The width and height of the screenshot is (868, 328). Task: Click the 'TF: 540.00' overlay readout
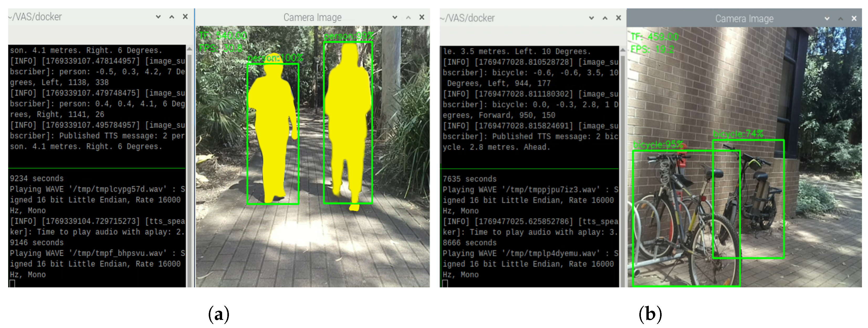coord(223,36)
